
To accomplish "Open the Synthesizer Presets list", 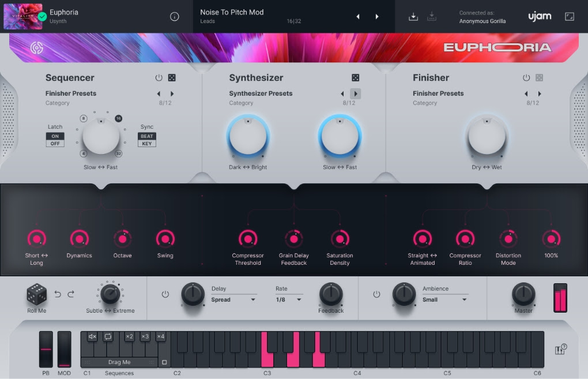I will [261, 93].
